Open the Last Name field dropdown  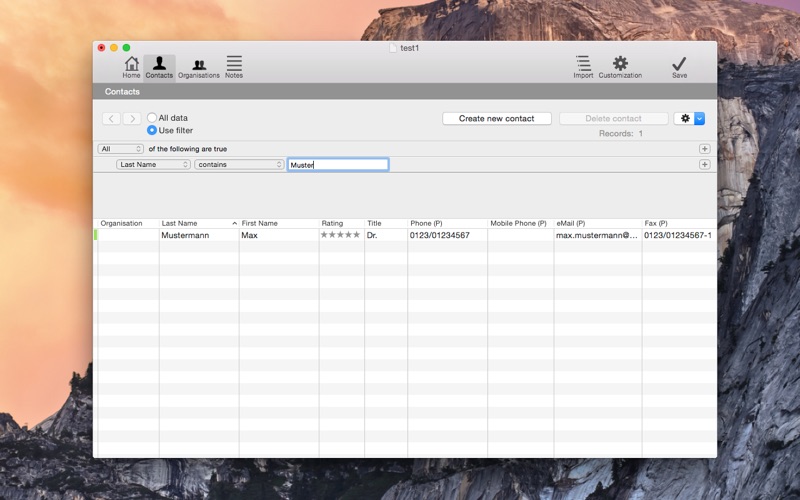(153, 164)
